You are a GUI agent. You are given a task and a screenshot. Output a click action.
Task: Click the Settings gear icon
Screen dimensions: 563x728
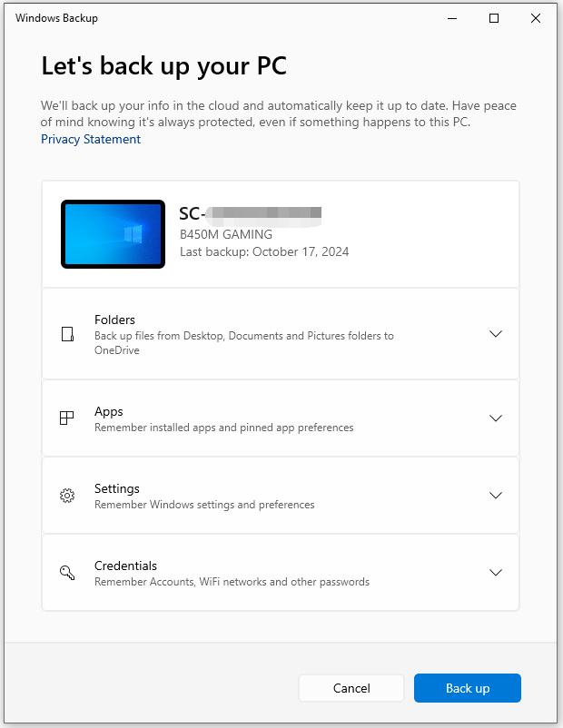click(66, 496)
